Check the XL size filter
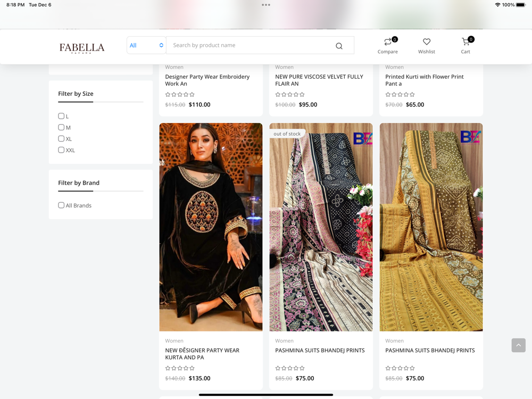 (x=61, y=138)
